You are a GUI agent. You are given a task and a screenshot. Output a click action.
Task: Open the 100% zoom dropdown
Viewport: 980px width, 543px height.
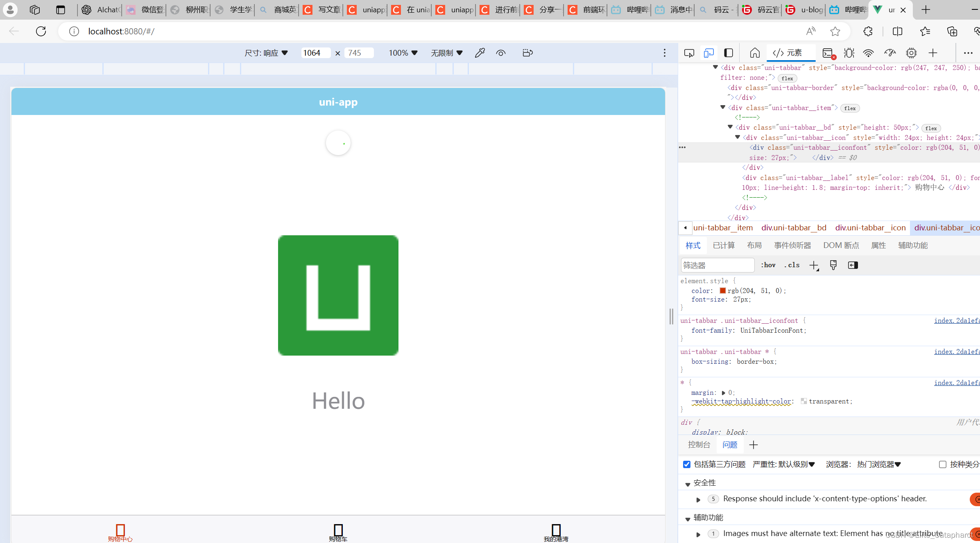point(403,53)
